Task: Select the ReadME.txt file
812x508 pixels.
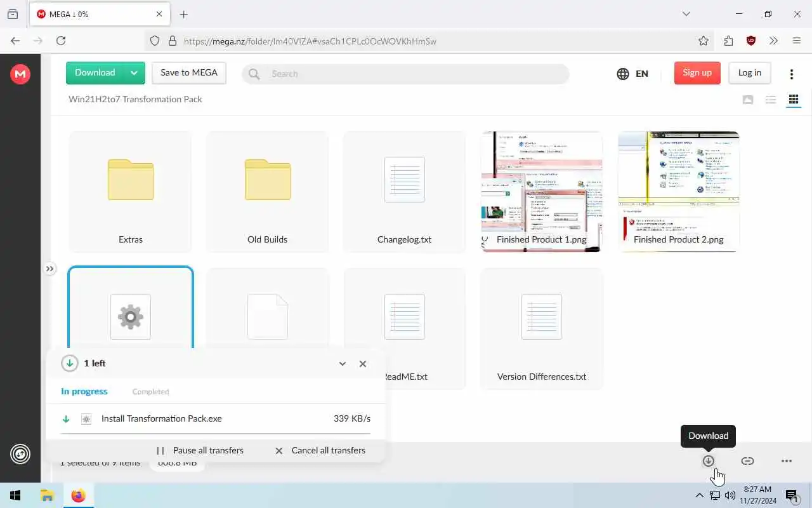Action: tap(405, 329)
